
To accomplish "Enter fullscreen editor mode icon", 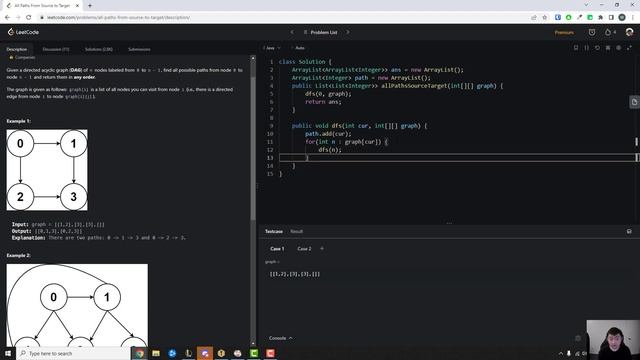I will click(629, 48).
